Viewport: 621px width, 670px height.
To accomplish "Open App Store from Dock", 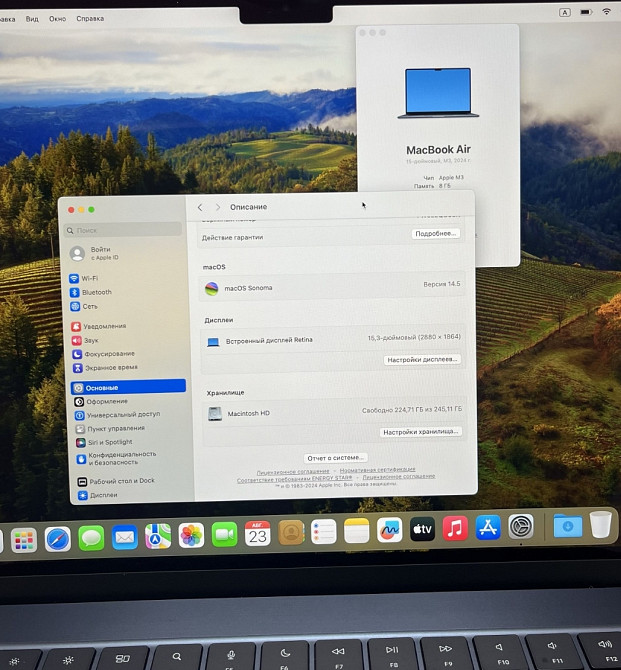I will [x=488, y=527].
